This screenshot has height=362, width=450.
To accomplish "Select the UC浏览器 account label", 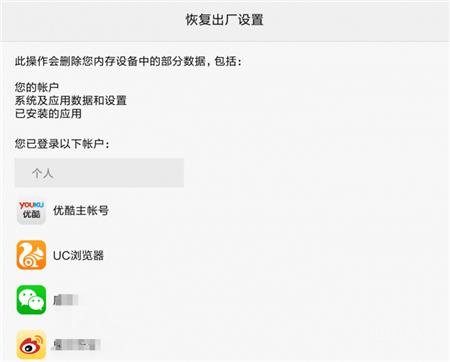I will 78,255.
